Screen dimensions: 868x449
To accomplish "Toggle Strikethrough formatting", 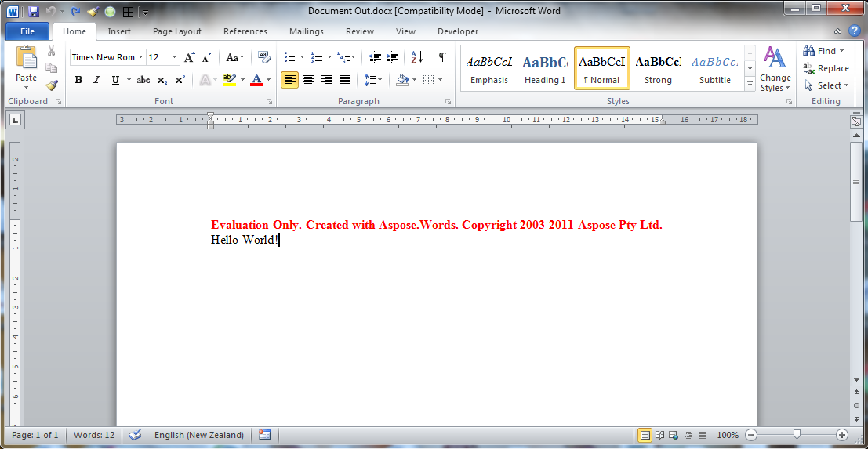I will [x=143, y=80].
